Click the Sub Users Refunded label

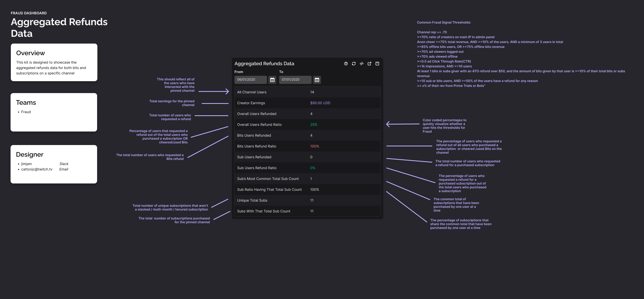coord(254,157)
